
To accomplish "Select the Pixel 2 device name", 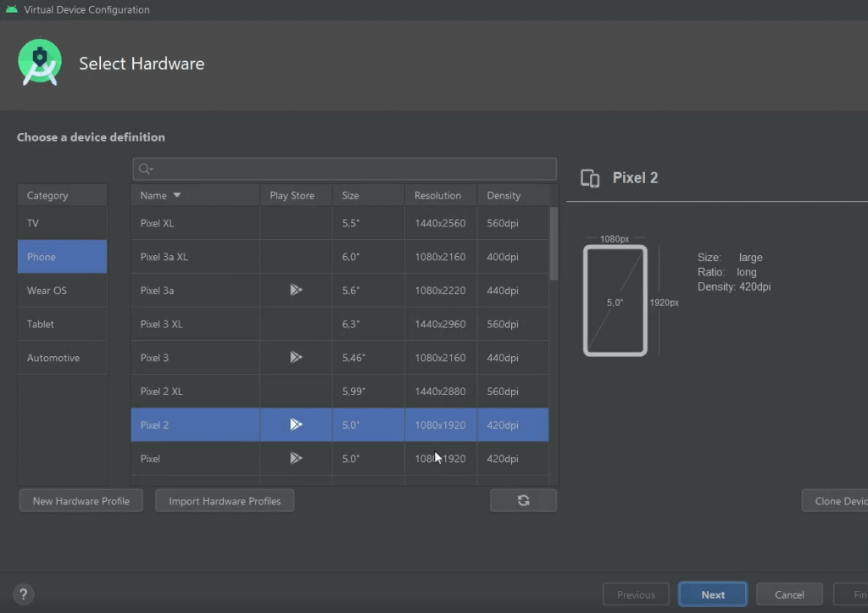I will [154, 425].
